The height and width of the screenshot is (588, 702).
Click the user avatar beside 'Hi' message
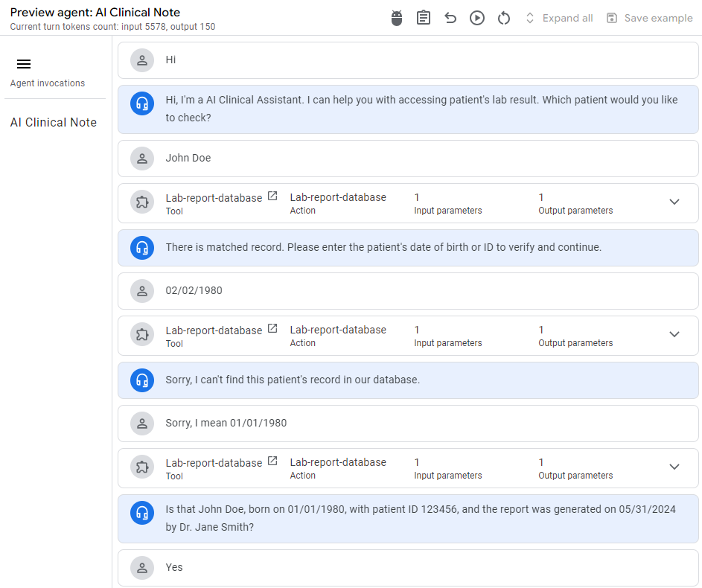142,60
